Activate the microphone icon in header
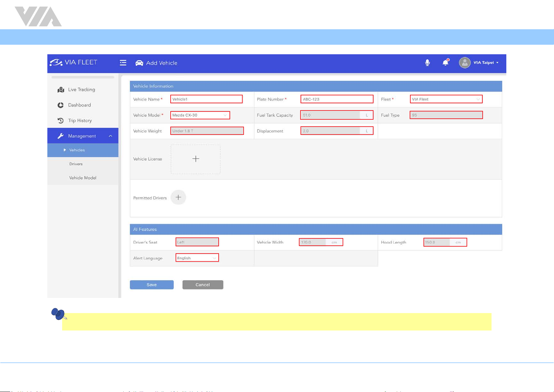This screenshot has height=392, width=554. pos(427,62)
